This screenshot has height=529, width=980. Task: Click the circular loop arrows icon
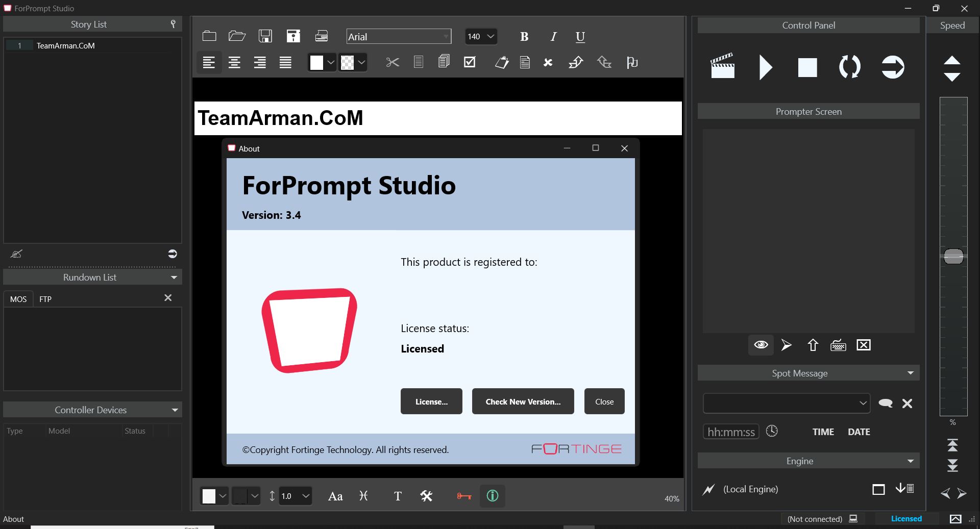pos(850,67)
